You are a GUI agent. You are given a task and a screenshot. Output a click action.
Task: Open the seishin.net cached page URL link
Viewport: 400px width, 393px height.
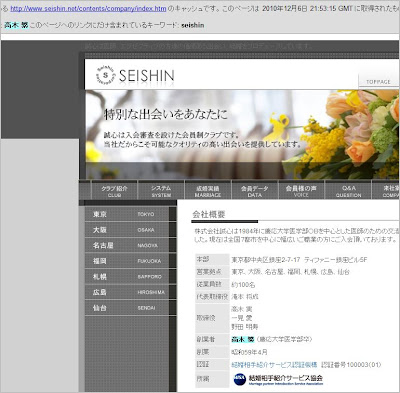pos(88,9)
